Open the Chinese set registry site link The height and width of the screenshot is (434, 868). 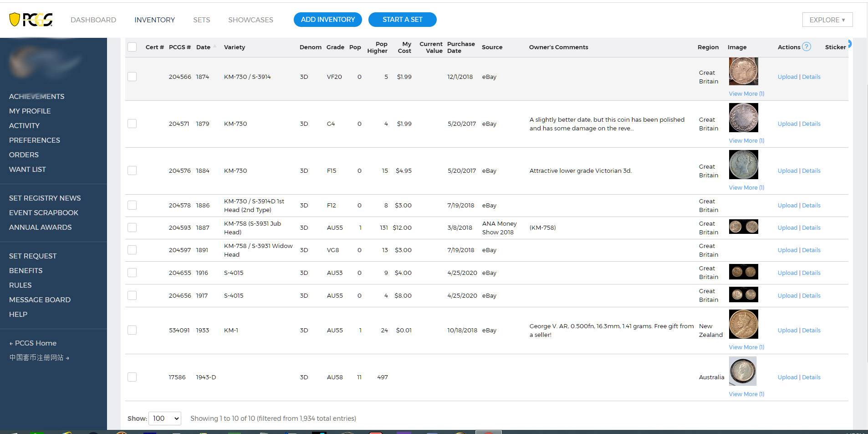pyautogui.click(x=39, y=357)
